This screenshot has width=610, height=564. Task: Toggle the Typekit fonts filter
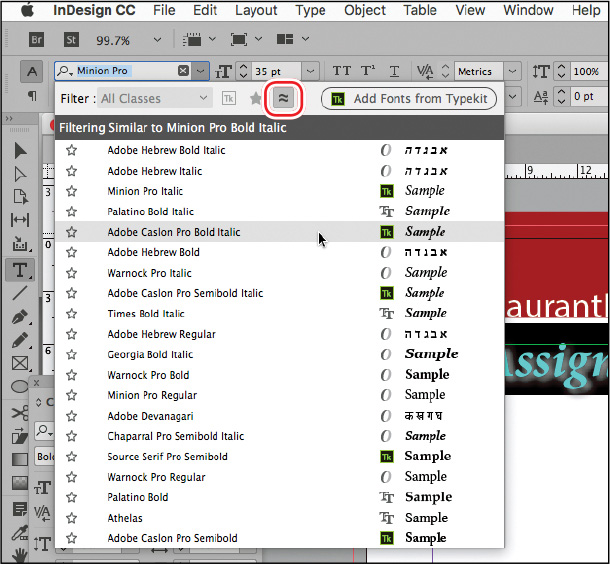click(x=229, y=98)
